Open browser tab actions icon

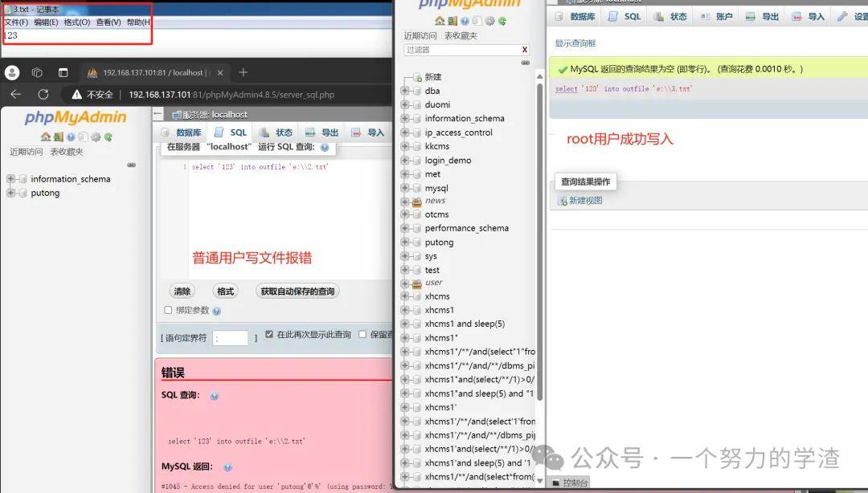click(x=63, y=72)
